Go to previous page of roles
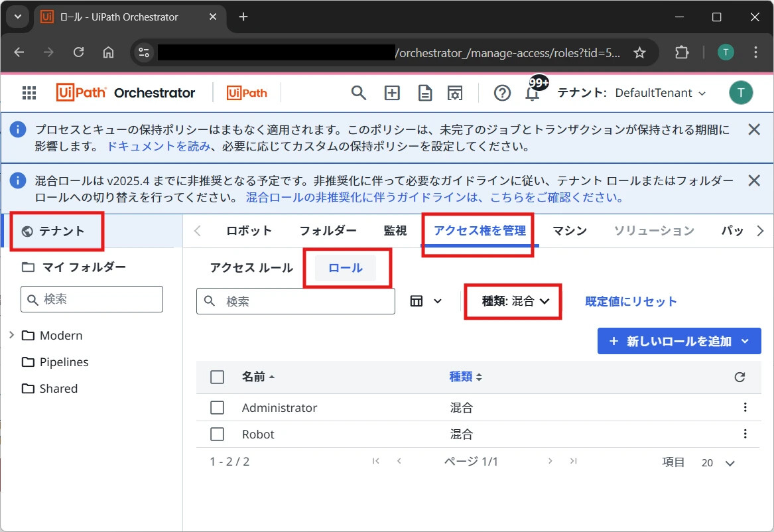Image resolution: width=774 pixels, height=532 pixels. (x=399, y=461)
